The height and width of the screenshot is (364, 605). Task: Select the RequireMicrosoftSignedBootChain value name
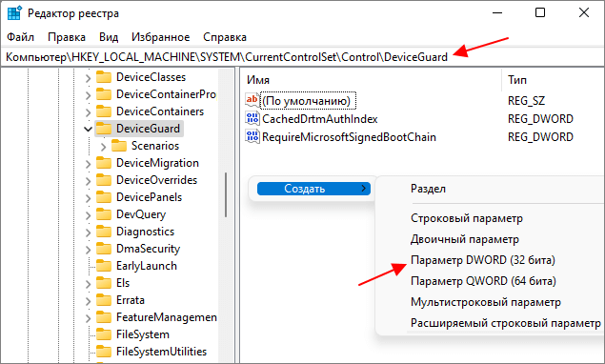coord(349,137)
